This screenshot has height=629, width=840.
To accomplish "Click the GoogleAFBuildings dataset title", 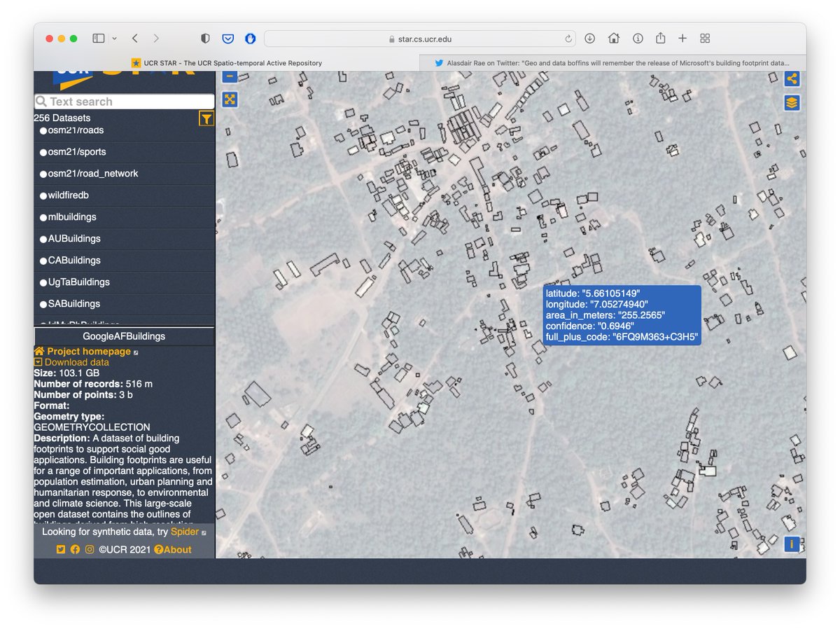I will click(124, 336).
